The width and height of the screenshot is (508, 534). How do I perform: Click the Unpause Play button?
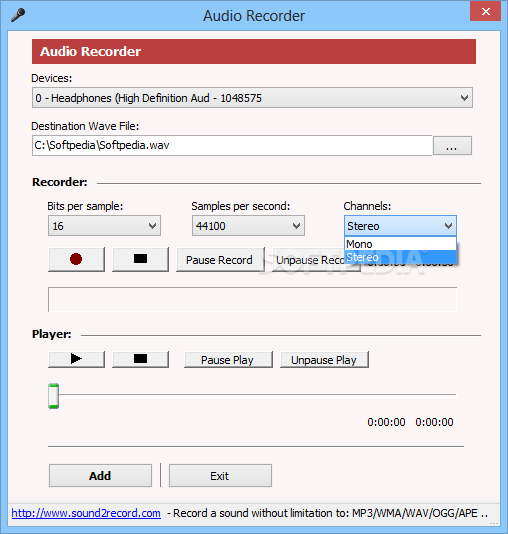coord(324,360)
